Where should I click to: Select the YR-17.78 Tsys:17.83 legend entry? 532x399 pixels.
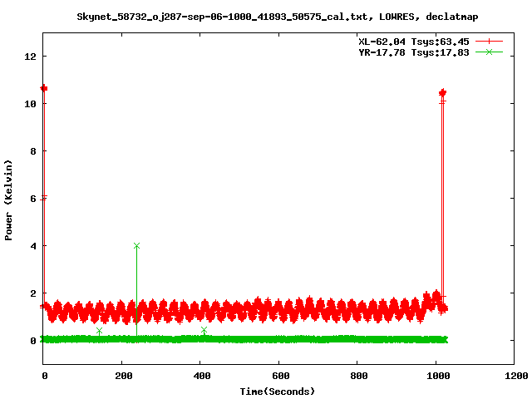pos(414,52)
